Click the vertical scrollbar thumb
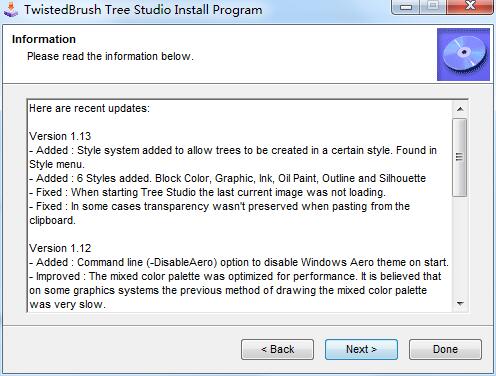This screenshot has height=376, width=496. pyautogui.click(x=460, y=157)
